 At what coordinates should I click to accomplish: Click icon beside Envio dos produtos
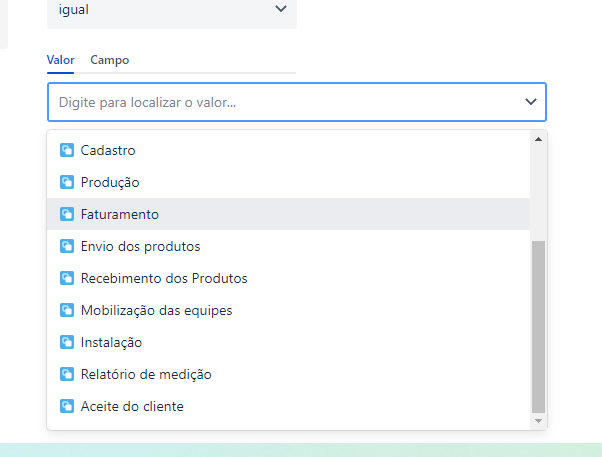pos(67,246)
